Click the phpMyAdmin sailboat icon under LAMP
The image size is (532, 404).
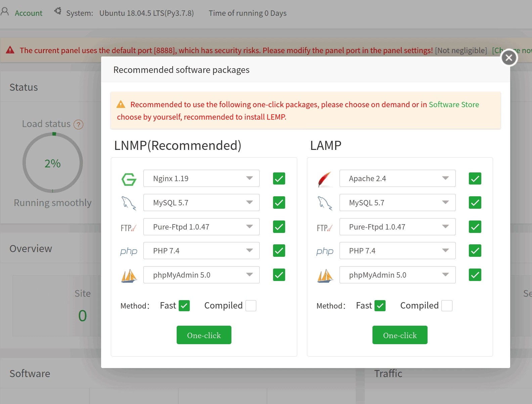click(325, 276)
